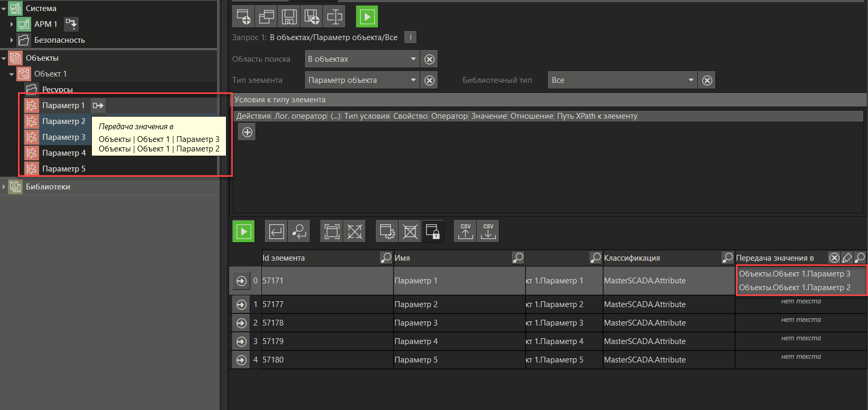Open the 'Область поиска' dropdown

[362, 59]
